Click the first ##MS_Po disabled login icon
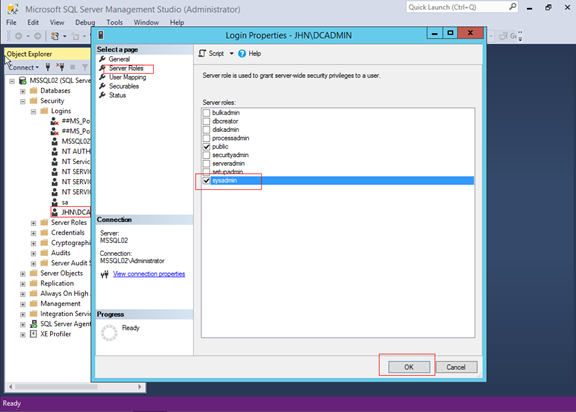Screen dimensions: 576x412 55,121
